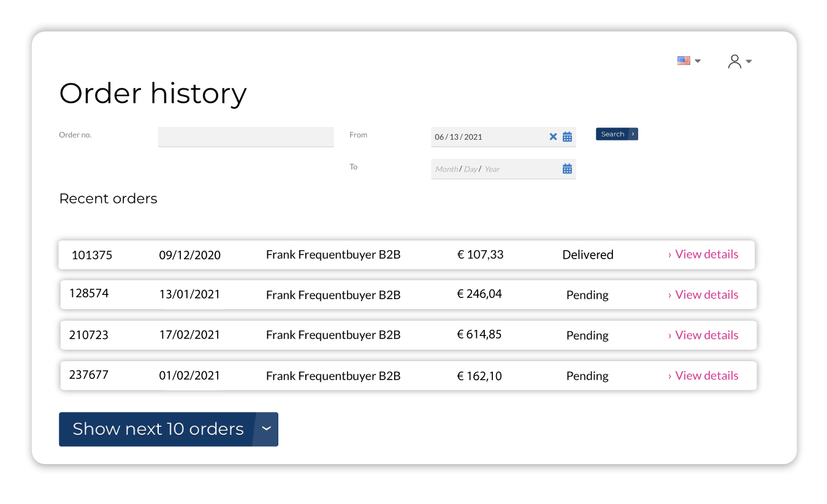Screen dimensions: 827x504
Task: Open the user account icon
Action: click(734, 61)
